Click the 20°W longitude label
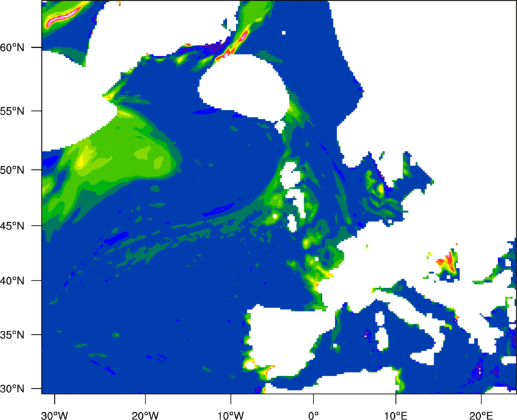Image resolution: width=517 pixels, height=420 pixels. [x=145, y=415]
